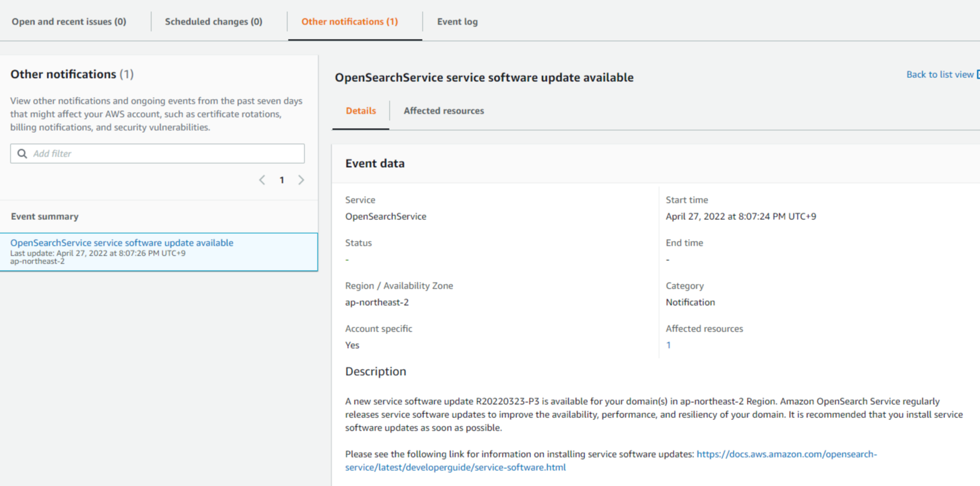The height and width of the screenshot is (486, 980).
Task: Open OpenSearchService software update event link
Action: (x=122, y=243)
